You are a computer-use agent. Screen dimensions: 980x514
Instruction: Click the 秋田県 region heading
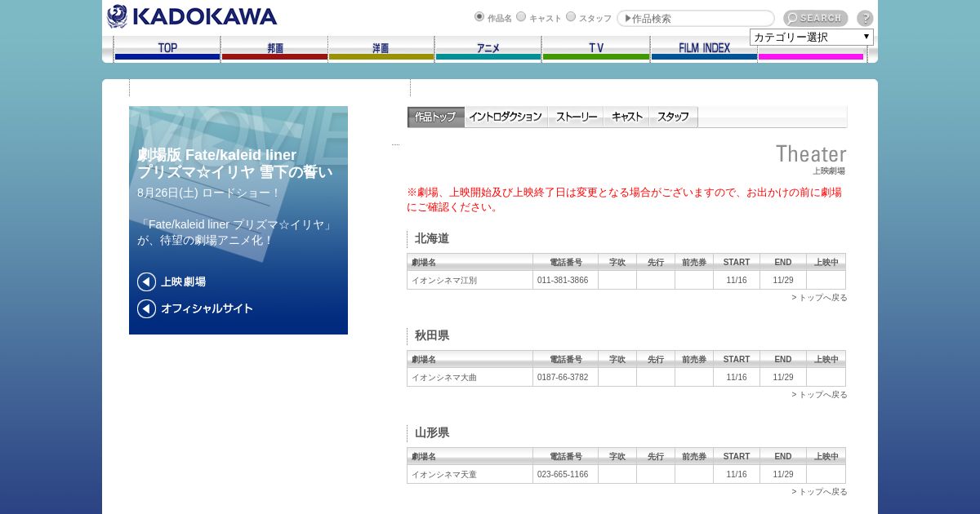tap(432, 335)
